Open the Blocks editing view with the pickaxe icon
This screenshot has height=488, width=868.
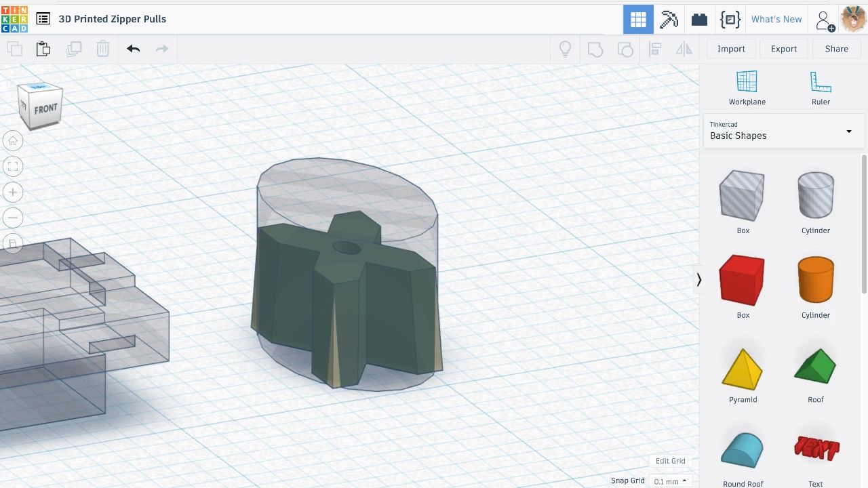669,19
